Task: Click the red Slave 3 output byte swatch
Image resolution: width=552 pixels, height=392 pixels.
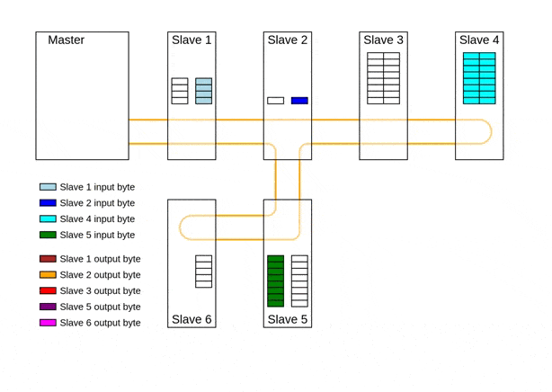Action: [x=48, y=290]
